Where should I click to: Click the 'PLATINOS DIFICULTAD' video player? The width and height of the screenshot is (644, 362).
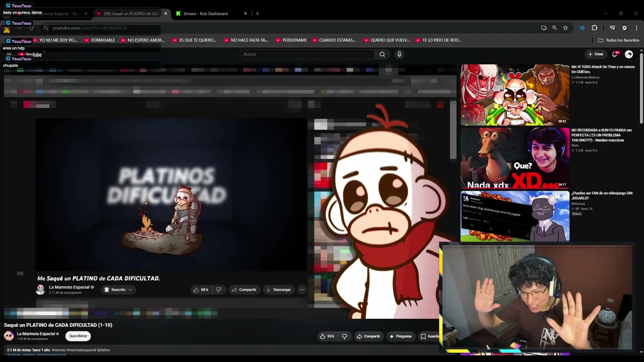pos(171,195)
